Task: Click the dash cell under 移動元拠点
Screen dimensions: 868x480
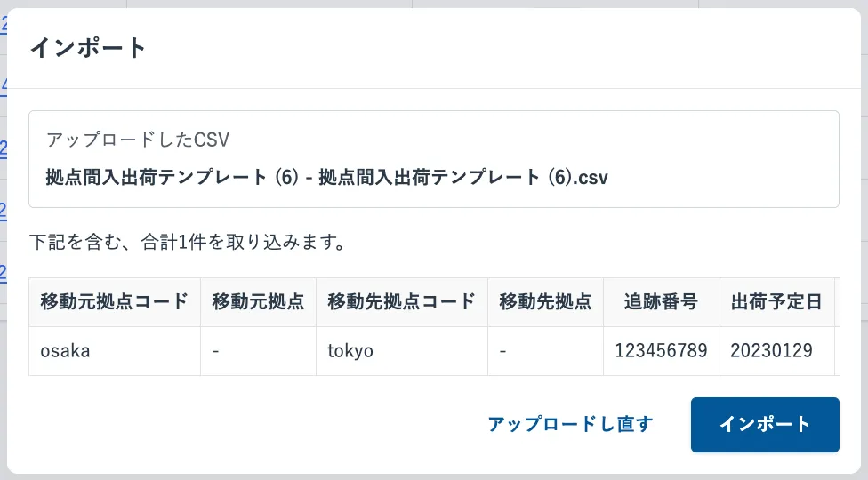Action: point(215,350)
